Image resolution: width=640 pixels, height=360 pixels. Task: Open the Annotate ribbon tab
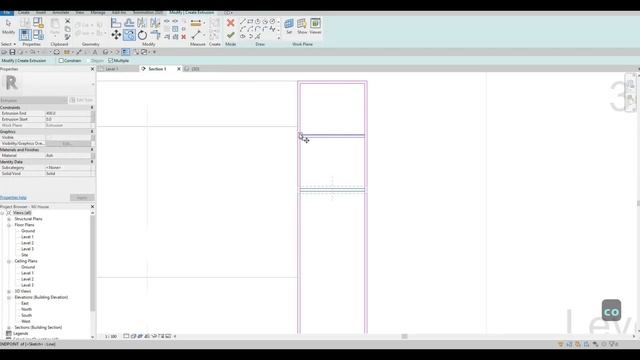coord(60,13)
